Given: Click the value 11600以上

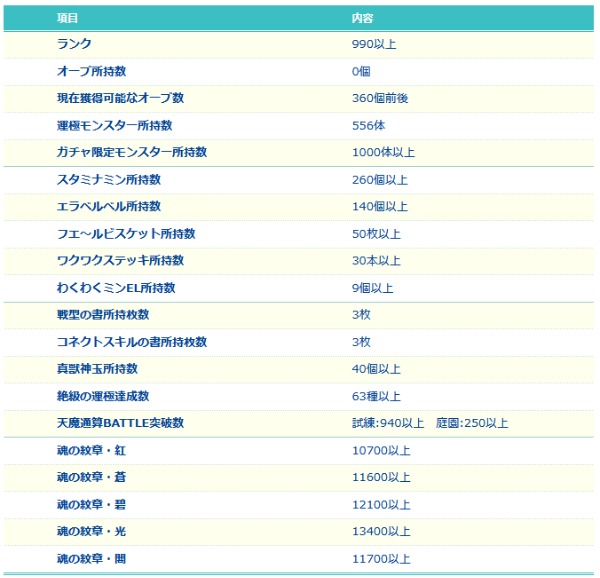Looking at the screenshot, I should [x=381, y=477].
